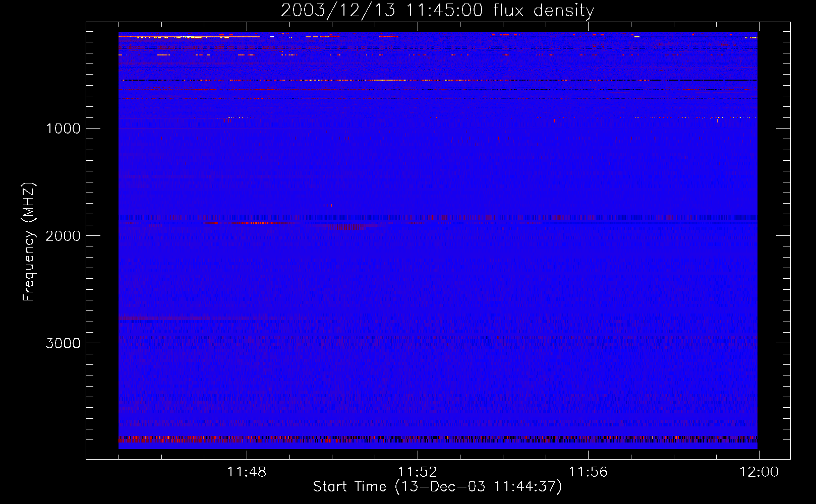The height and width of the screenshot is (504, 816).
Task: Select the 2000 frequency tick label
Action: [x=63, y=236]
